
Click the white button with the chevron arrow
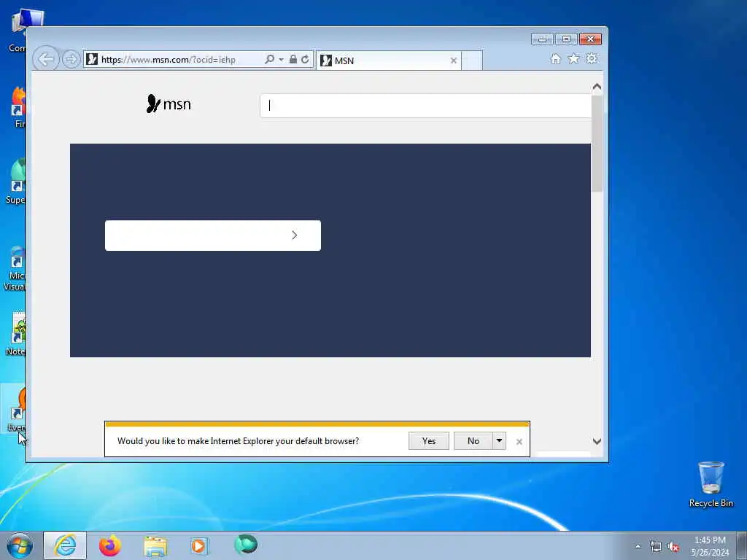coord(213,236)
